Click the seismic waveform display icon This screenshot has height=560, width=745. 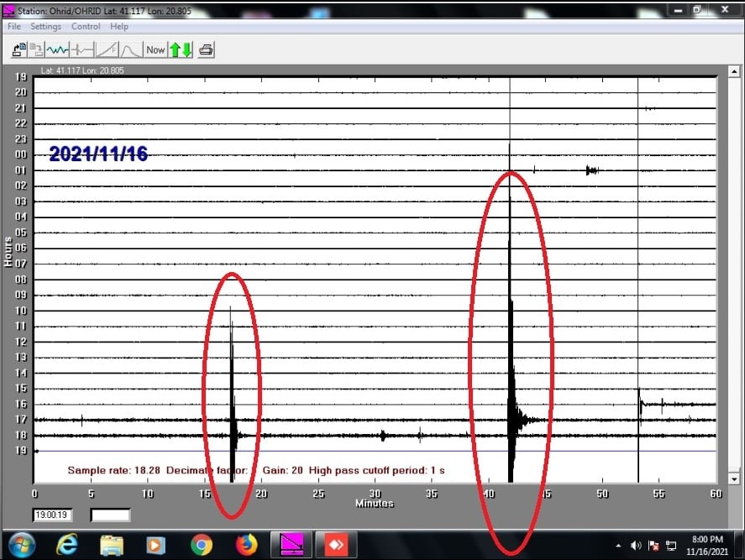tap(57, 50)
